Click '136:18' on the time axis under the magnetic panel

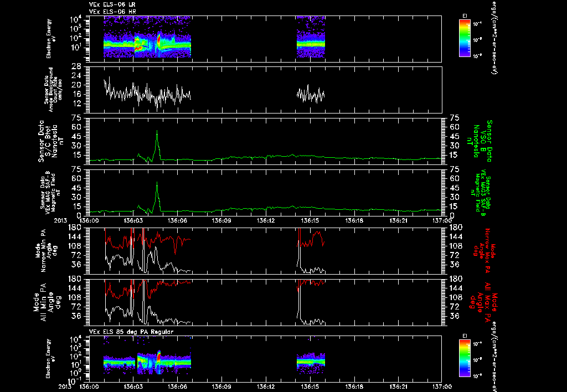coord(354,220)
